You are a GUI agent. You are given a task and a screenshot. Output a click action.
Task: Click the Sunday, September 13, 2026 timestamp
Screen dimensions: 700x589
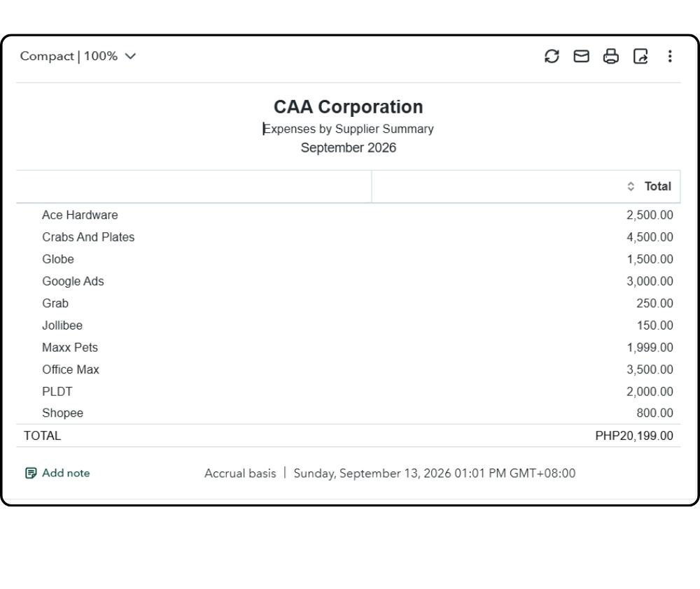point(435,474)
